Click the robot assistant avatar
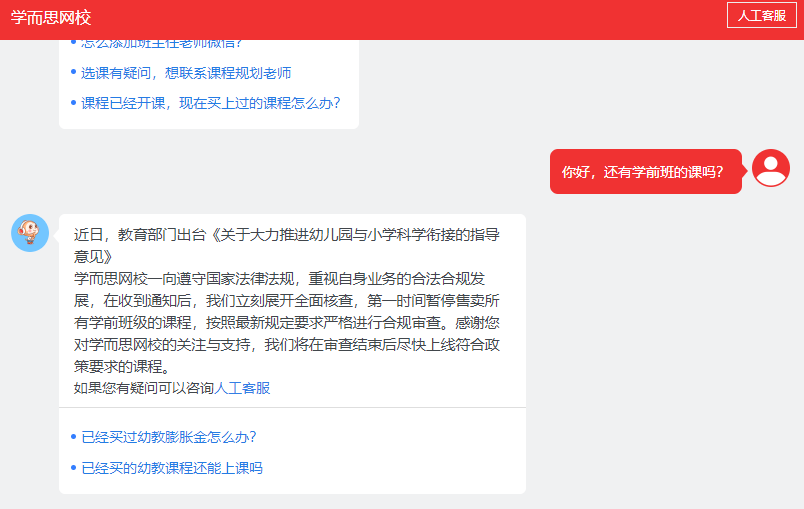The height and width of the screenshot is (509, 804). pos(30,233)
